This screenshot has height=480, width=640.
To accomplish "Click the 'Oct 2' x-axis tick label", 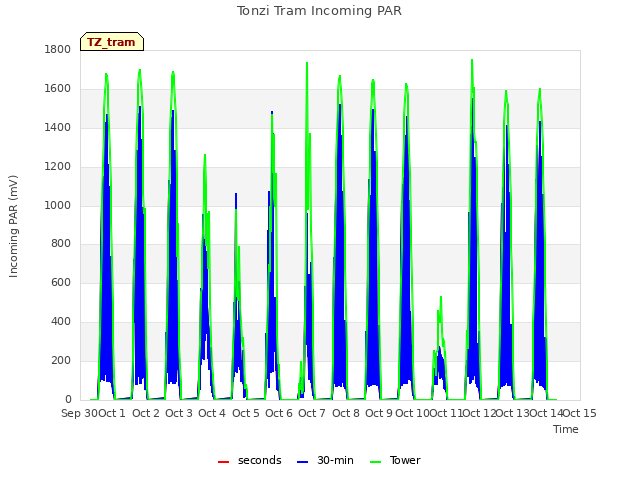I will (x=146, y=413).
